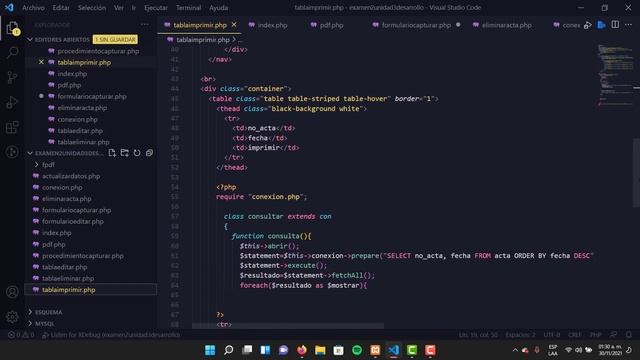This screenshot has width=640, height=360.
Task: Click the Visual Studio Code taskbar icon
Action: (x=393, y=350)
